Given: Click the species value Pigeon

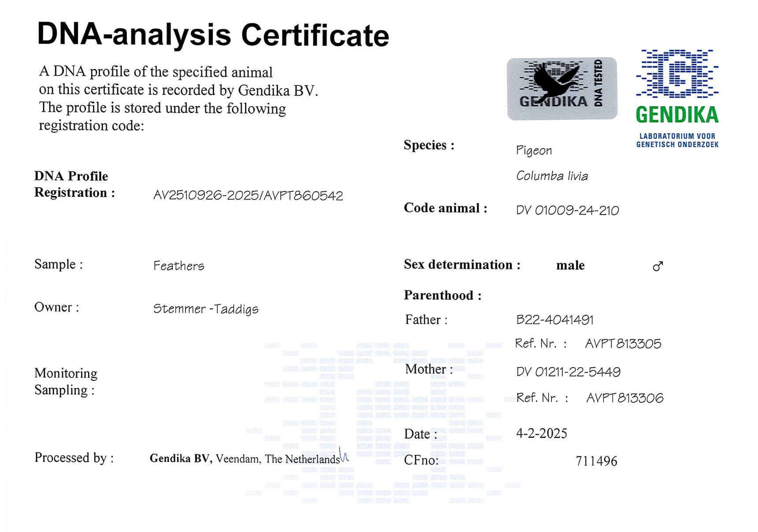Looking at the screenshot, I should click(534, 150).
